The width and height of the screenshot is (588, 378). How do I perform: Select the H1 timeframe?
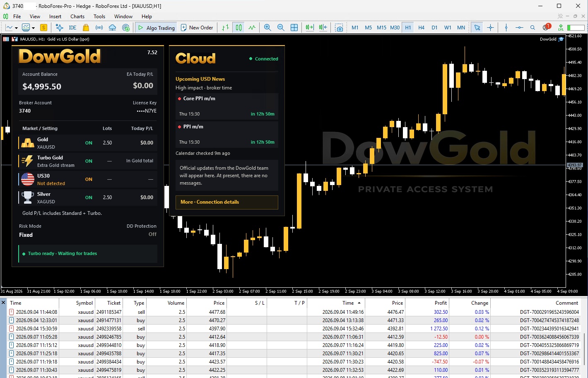(408, 28)
